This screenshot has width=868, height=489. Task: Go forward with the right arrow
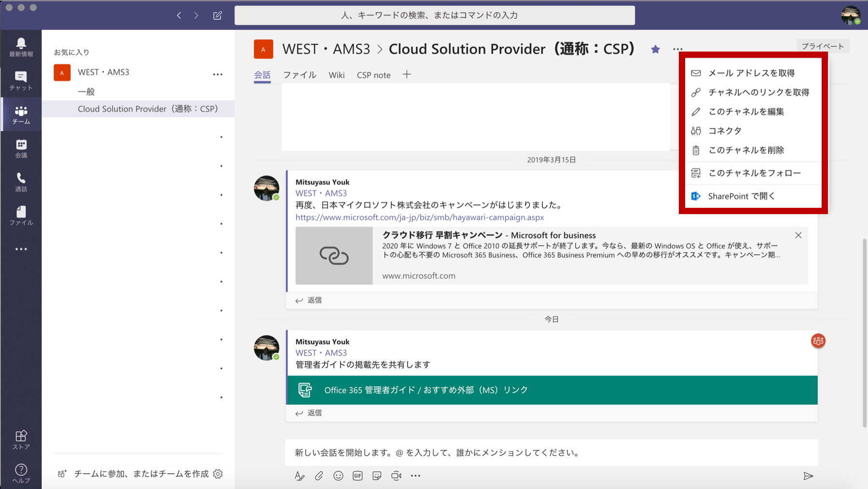coord(196,15)
